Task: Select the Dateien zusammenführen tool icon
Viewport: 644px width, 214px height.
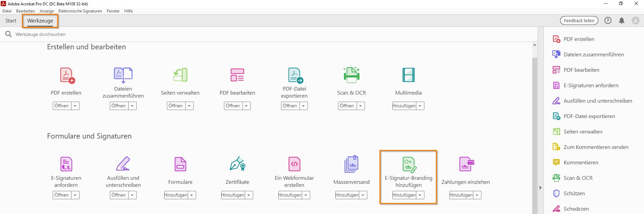Action: tap(123, 75)
